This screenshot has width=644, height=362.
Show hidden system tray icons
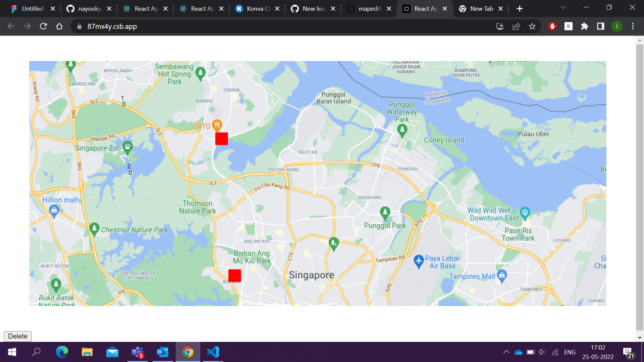(506, 352)
